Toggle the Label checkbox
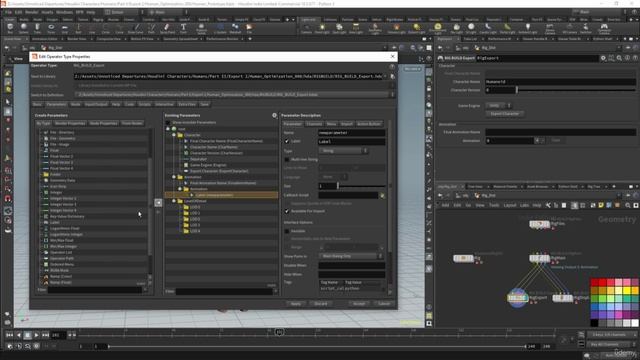Image resolution: width=640 pixels, height=360 pixels. (287, 141)
